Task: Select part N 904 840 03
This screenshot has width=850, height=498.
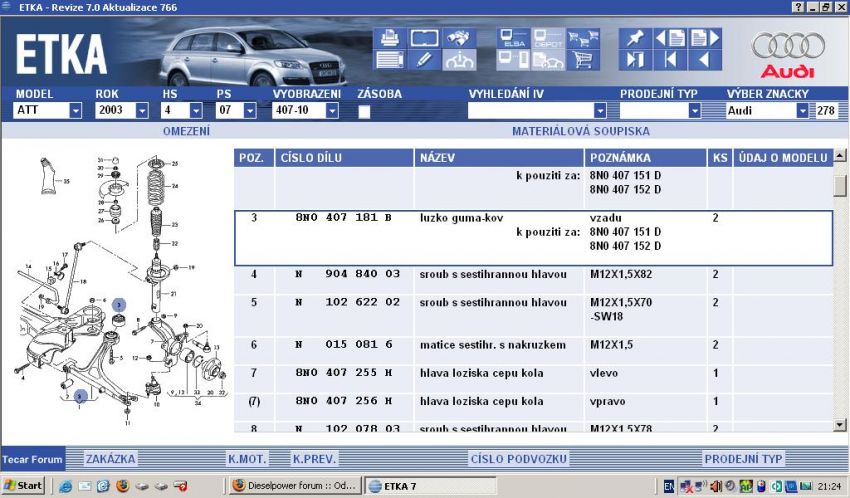Action: tap(347, 274)
